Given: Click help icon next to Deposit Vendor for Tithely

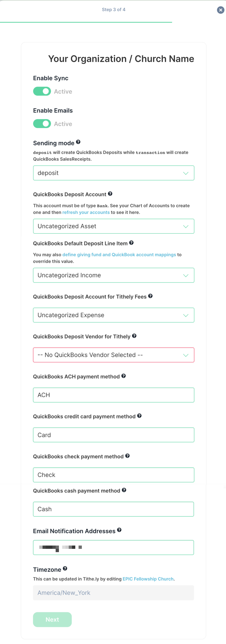Looking at the screenshot, I should point(134,336).
